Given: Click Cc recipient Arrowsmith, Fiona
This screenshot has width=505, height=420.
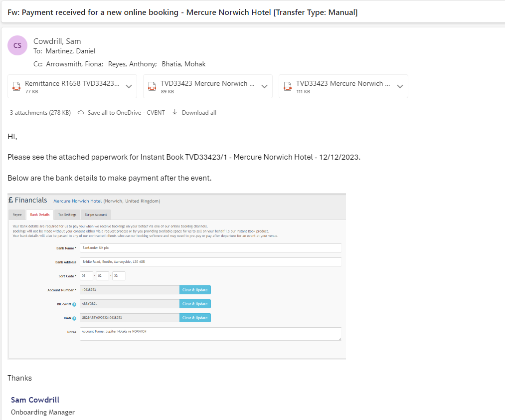Looking at the screenshot, I should click(74, 64).
